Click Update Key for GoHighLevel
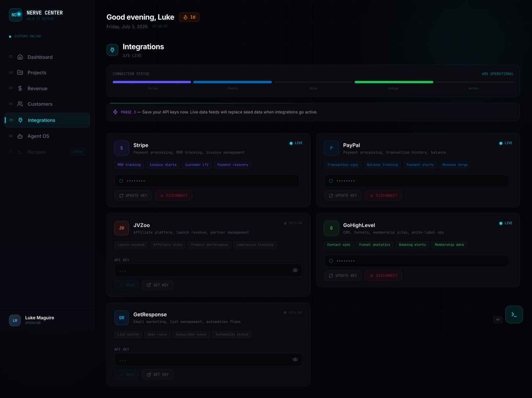532x398 pixels. point(343,276)
